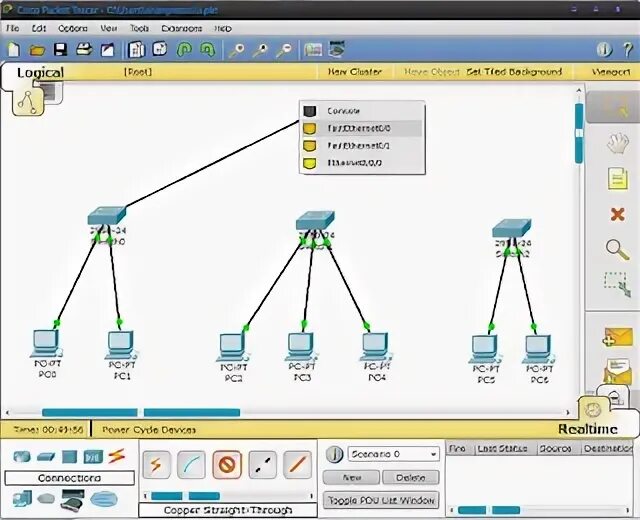Select the Place Note tool
The width and height of the screenshot is (640, 520).
[618, 178]
